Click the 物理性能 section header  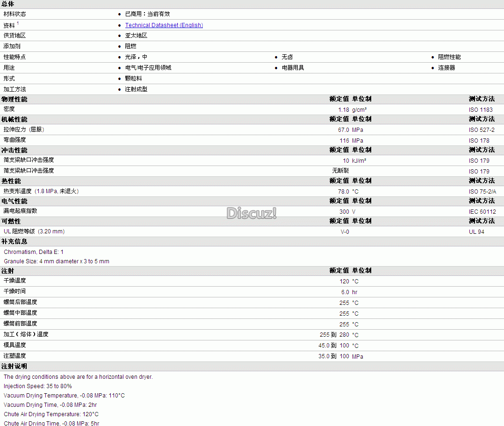[14, 99]
